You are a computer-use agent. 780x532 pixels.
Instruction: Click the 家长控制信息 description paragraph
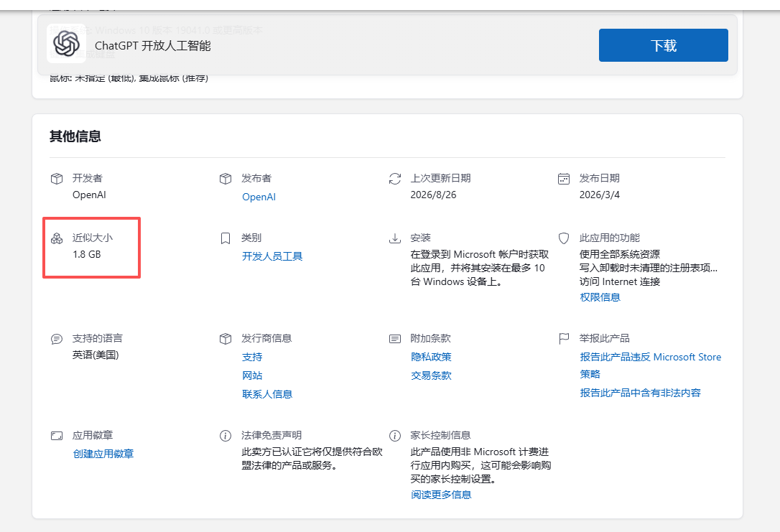480,465
